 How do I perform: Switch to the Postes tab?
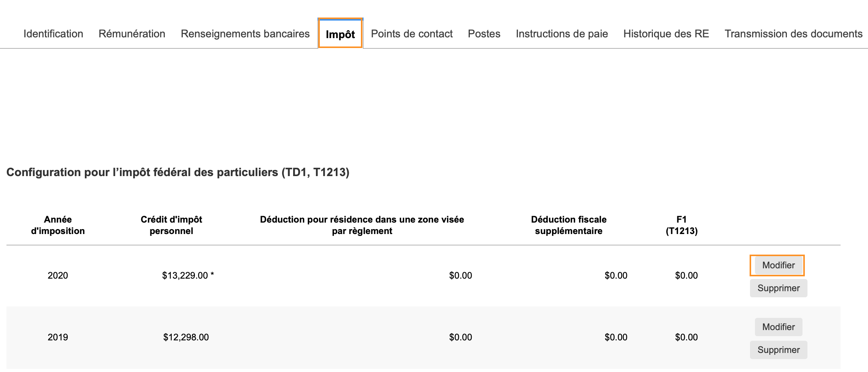pyautogui.click(x=484, y=34)
